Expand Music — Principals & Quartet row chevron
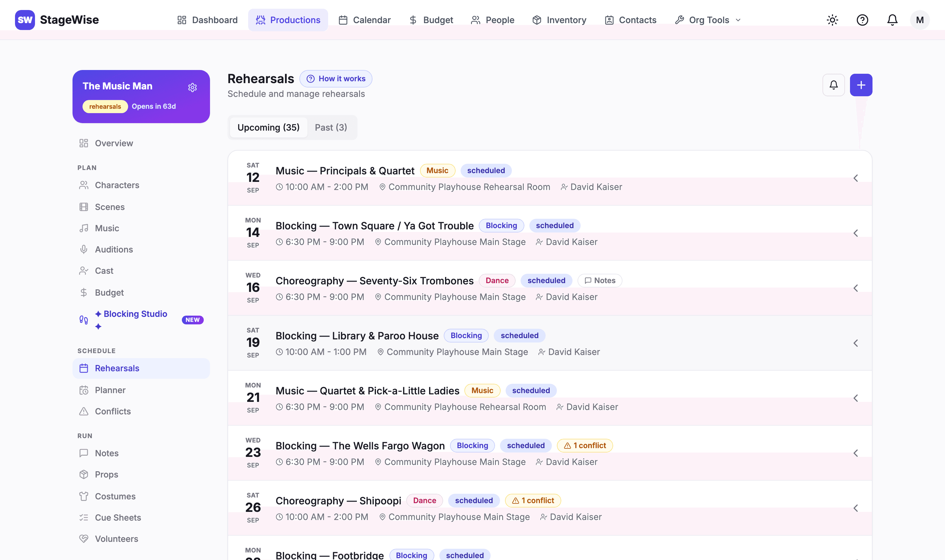945x560 pixels. click(856, 178)
